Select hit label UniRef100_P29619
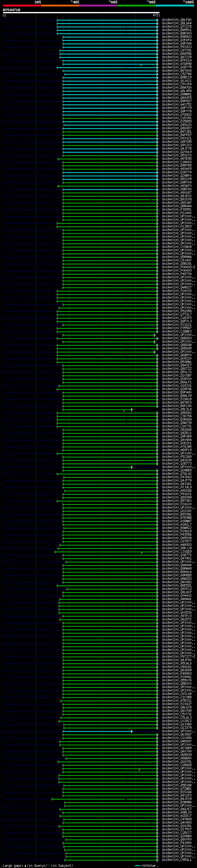 (177, 531)
